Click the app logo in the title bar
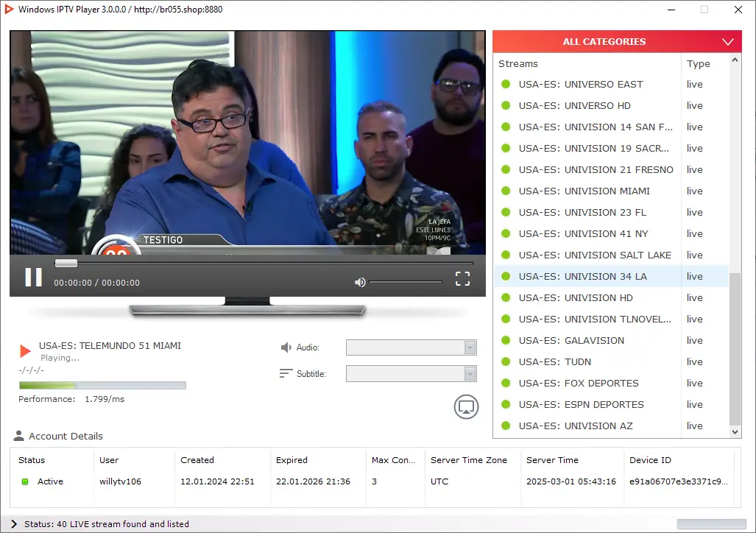Image resolution: width=756 pixels, height=533 pixels. tap(9, 9)
